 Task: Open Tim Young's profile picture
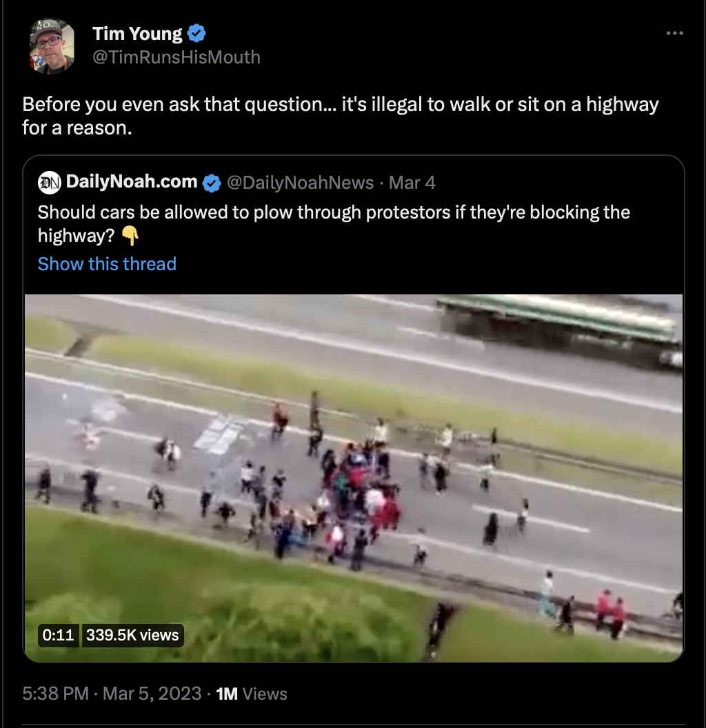point(52,45)
